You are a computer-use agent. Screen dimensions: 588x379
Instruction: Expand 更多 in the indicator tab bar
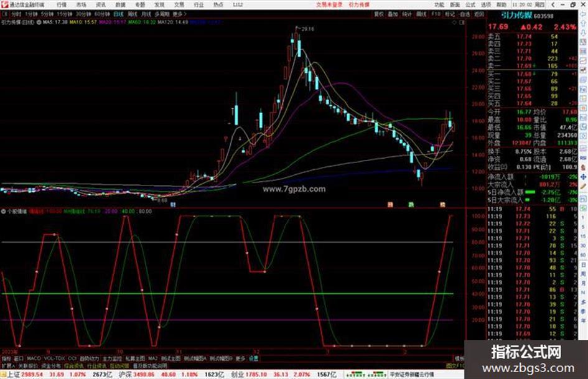point(240,358)
